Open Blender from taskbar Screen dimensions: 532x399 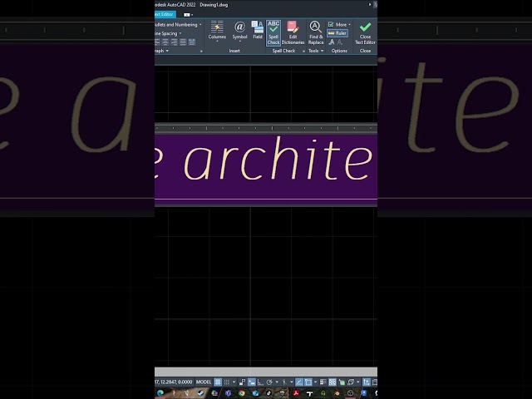[337, 393]
